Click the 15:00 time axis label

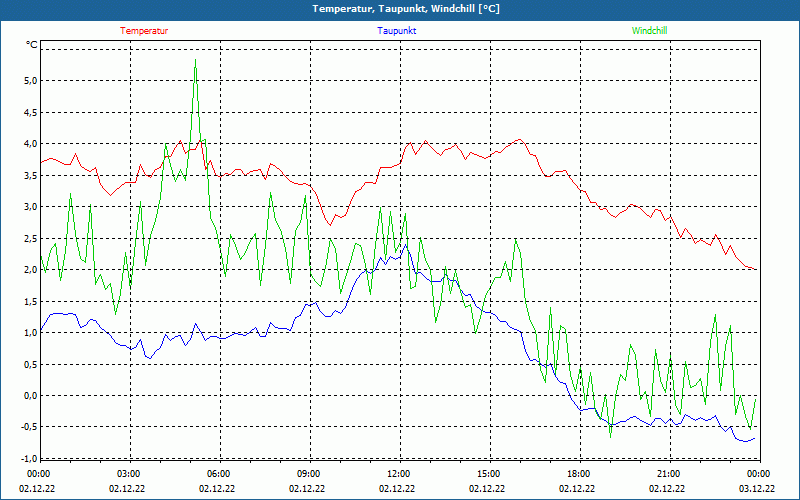point(488,474)
